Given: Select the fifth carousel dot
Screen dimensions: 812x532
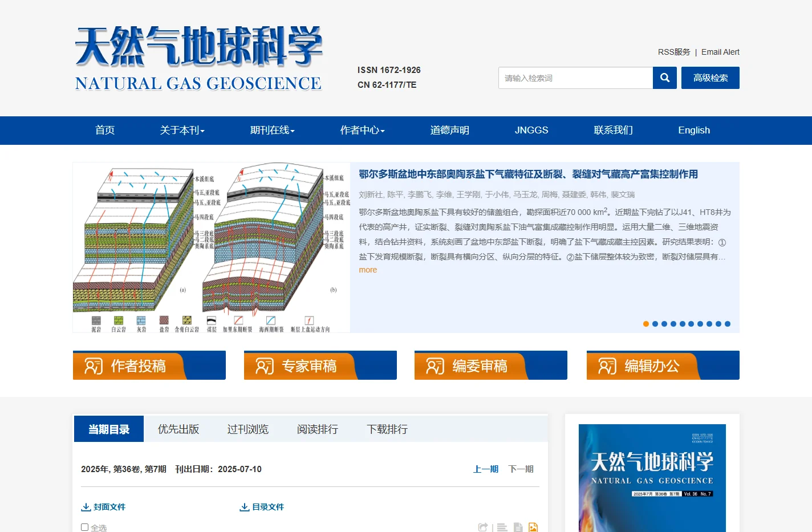Looking at the screenshot, I should click(x=682, y=324).
